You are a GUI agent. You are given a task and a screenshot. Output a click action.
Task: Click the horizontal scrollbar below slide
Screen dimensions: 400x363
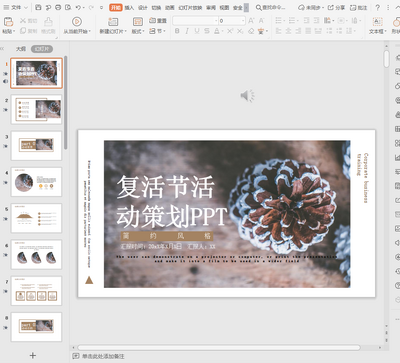point(219,347)
